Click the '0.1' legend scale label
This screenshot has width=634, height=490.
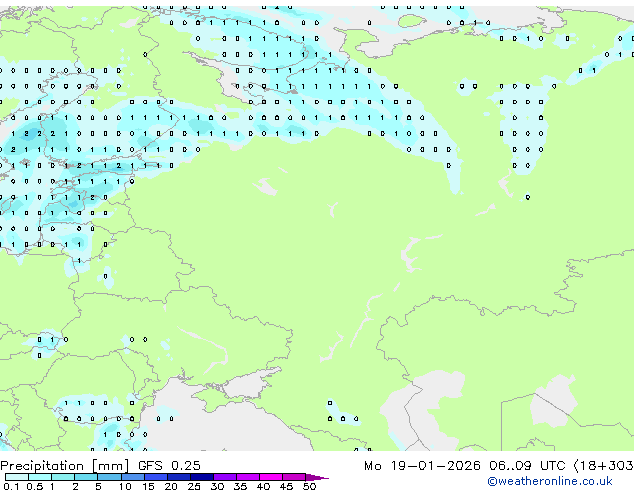pos(11,486)
